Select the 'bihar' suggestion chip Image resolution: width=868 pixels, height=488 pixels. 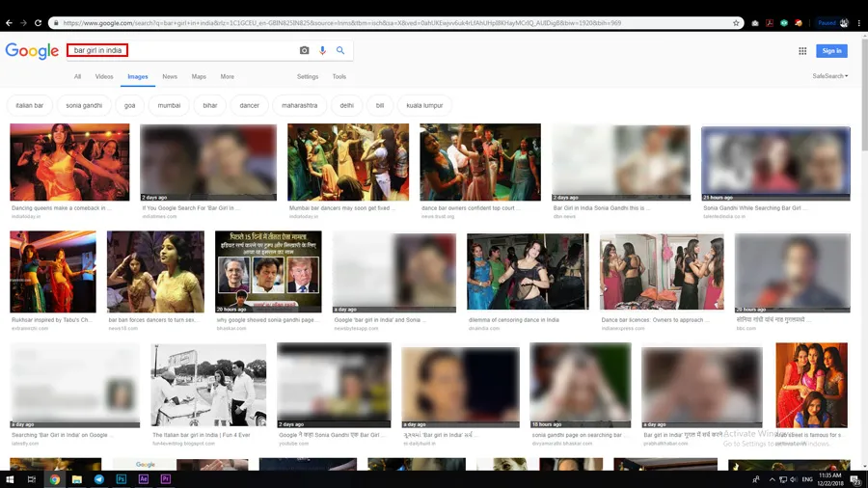[x=210, y=106]
